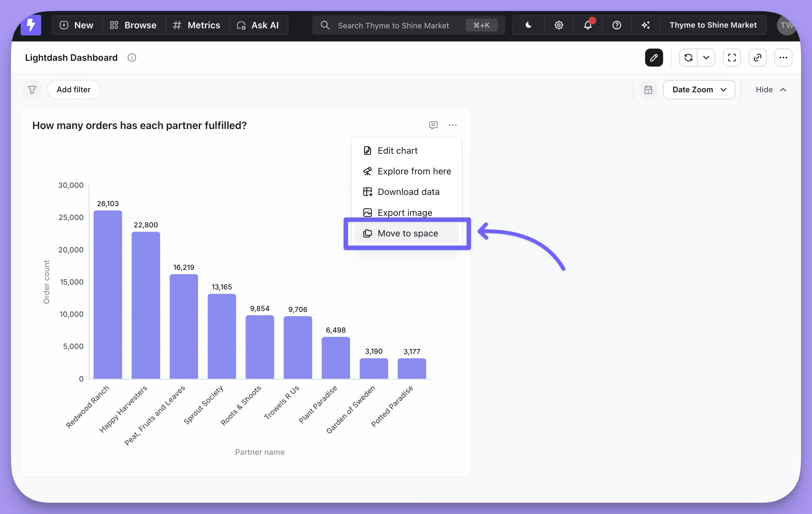
Task: Open notifications bell
Action: pos(588,25)
